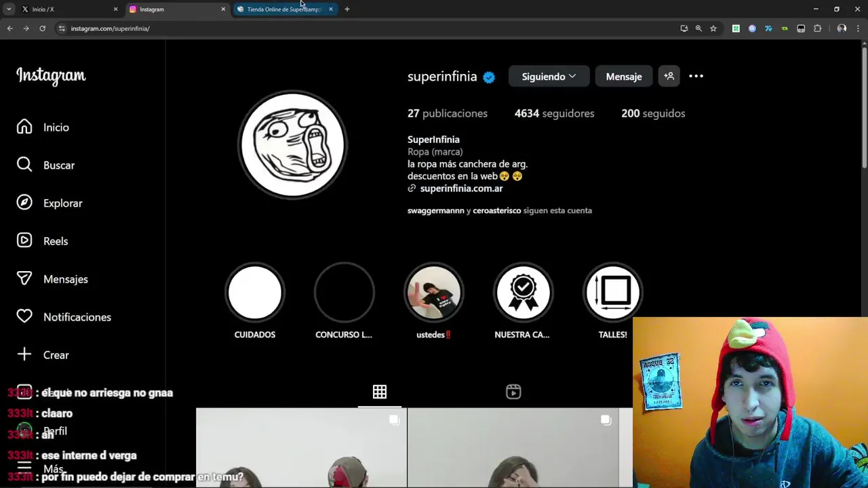Open a new browser tab with plus
Image resolution: width=868 pixels, height=488 pixels.
347,9
